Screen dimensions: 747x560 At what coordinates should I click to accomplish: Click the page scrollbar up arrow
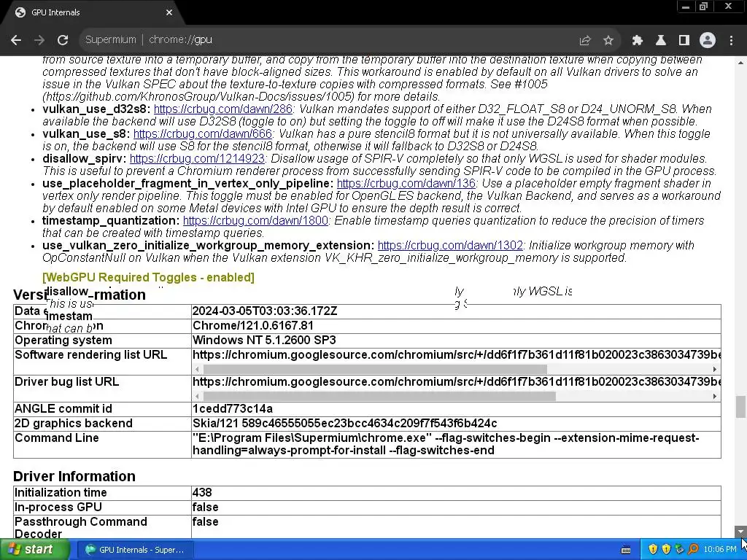click(740, 63)
